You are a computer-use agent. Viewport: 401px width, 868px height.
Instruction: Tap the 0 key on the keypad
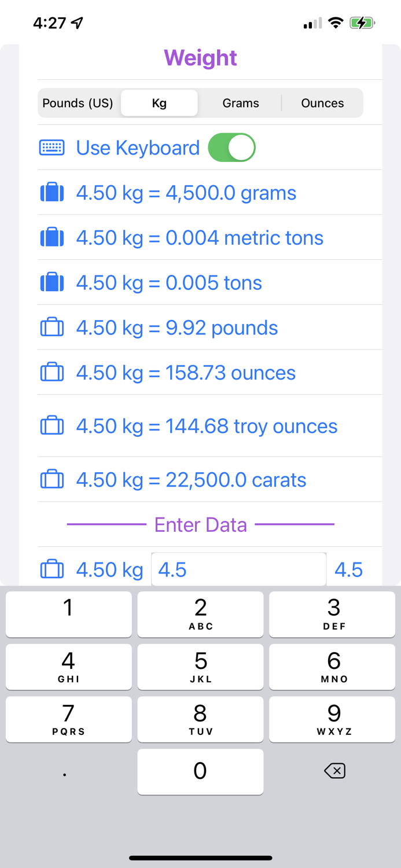pos(200,771)
